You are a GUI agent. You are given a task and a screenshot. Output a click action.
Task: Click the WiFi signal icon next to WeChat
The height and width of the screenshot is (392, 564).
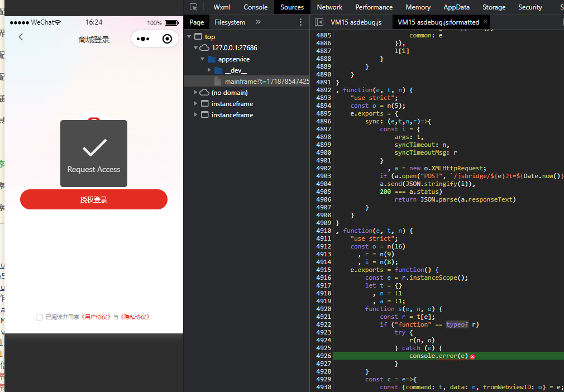[x=58, y=22]
